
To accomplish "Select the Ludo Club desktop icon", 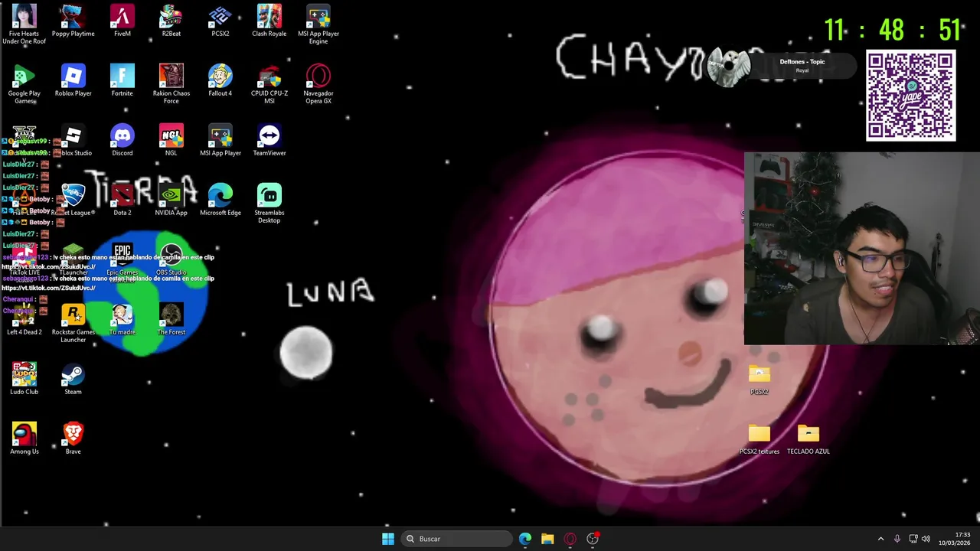I will [x=24, y=379].
